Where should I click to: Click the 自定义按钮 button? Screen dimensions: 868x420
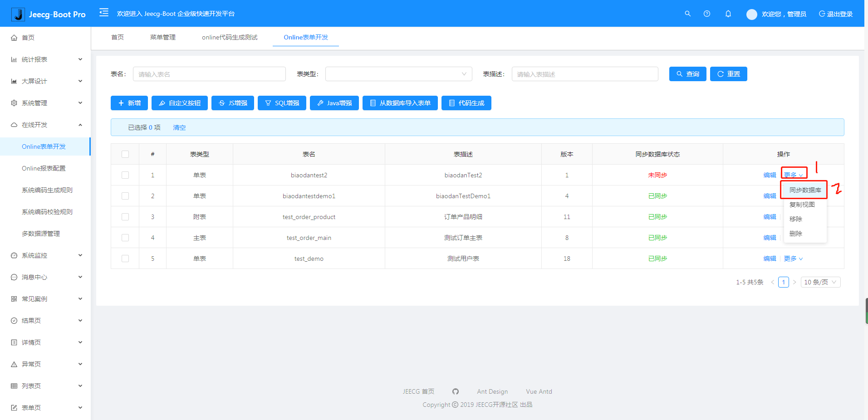[180, 103]
